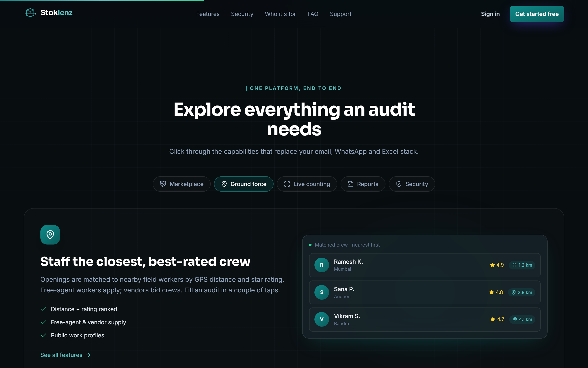Click the pin icon in 1.2 km badge
Screen dimensions: 588x368
click(x=514, y=265)
